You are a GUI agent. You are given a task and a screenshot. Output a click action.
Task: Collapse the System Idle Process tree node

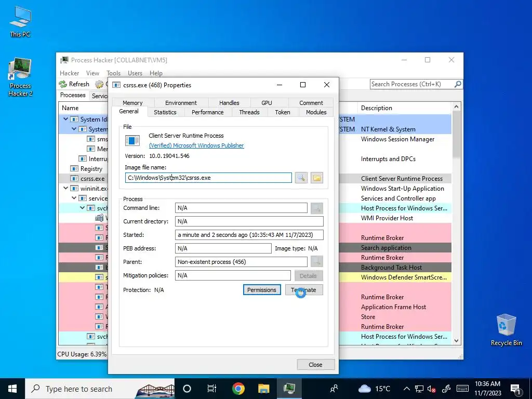click(66, 119)
